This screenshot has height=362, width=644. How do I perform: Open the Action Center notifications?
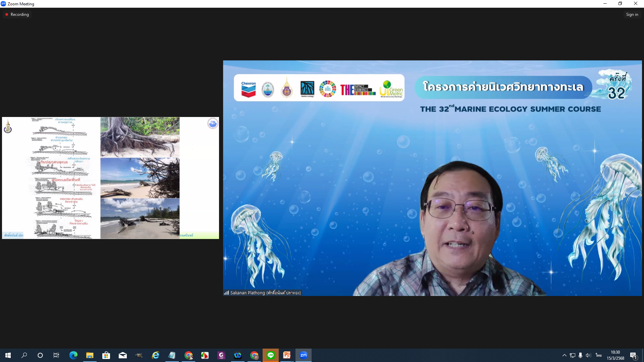pyautogui.click(x=633, y=355)
